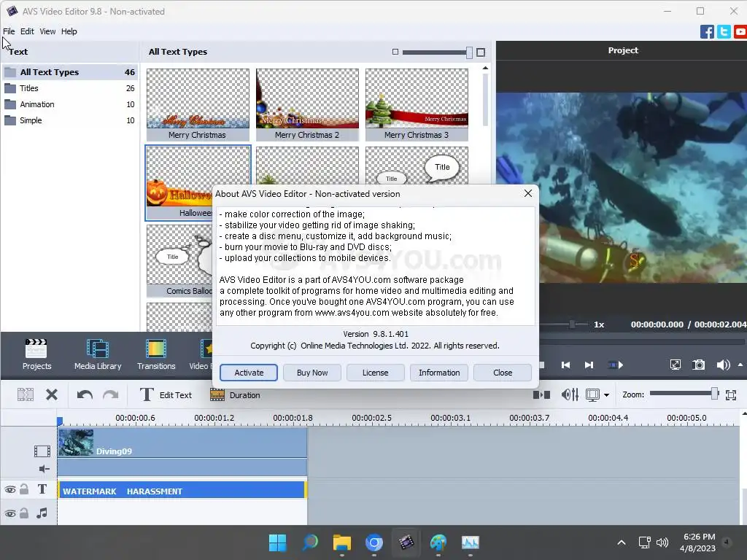Close About dialog with X
Screen dimensions: 747x560
click(x=528, y=193)
